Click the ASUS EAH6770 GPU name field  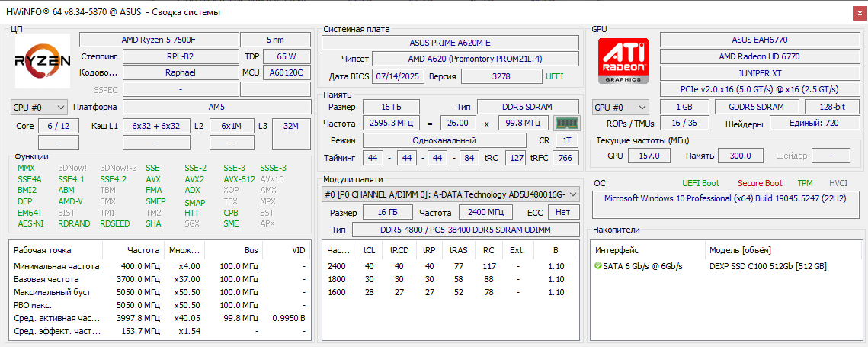coord(759,40)
